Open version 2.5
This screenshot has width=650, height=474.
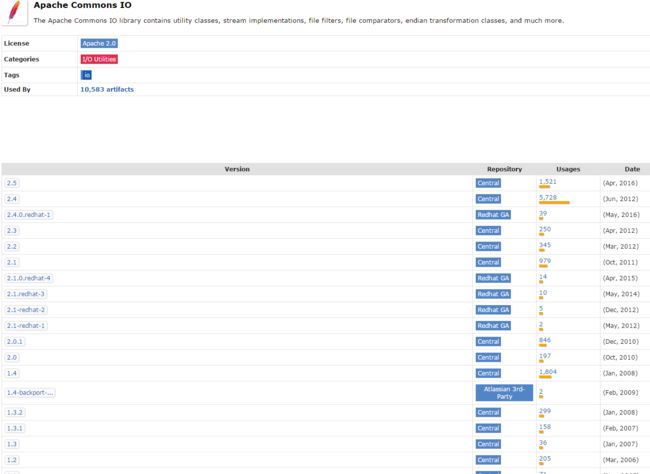tap(12, 183)
